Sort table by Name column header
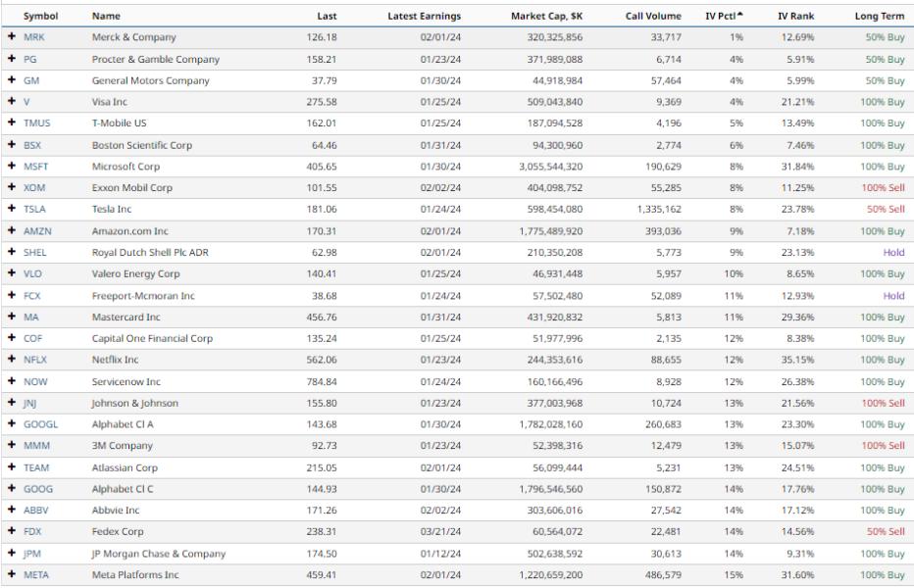Image resolution: width=914 pixels, height=588 pixels. coord(106,17)
